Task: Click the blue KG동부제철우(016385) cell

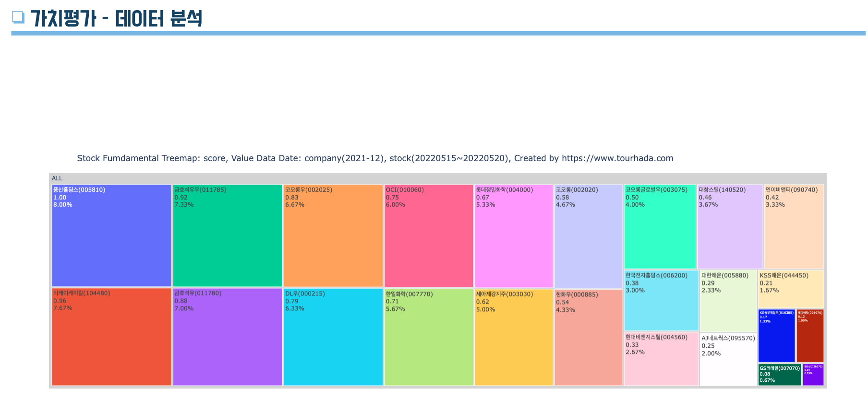Action: click(777, 336)
